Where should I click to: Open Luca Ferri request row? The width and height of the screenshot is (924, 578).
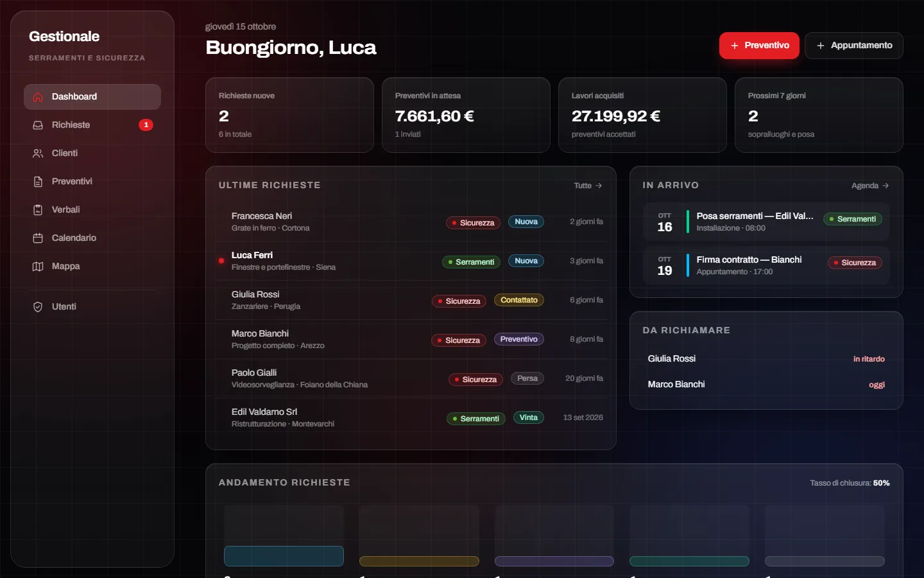click(x=411, y=261)
